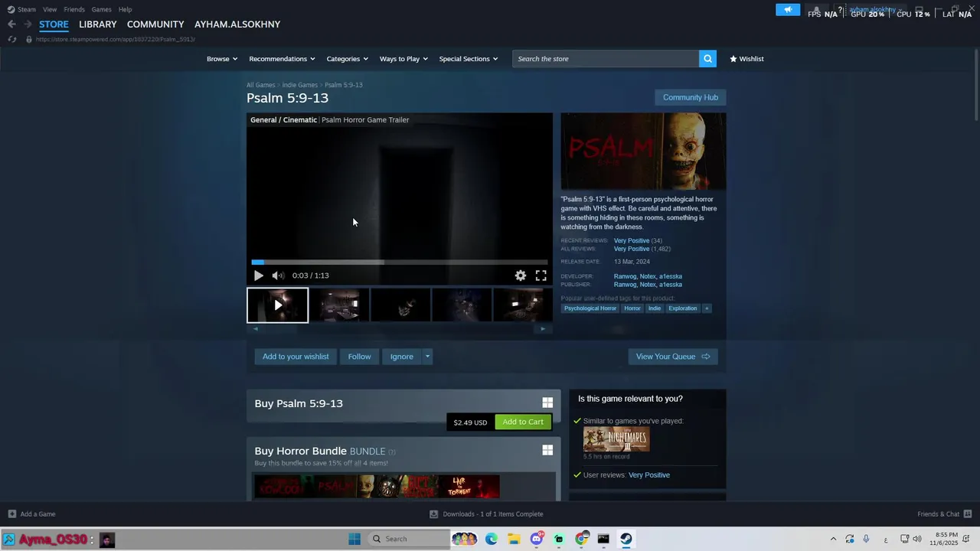Click the Add a Game plus icon
Viewport: 980px width, 551px height.
click(11, 514)
